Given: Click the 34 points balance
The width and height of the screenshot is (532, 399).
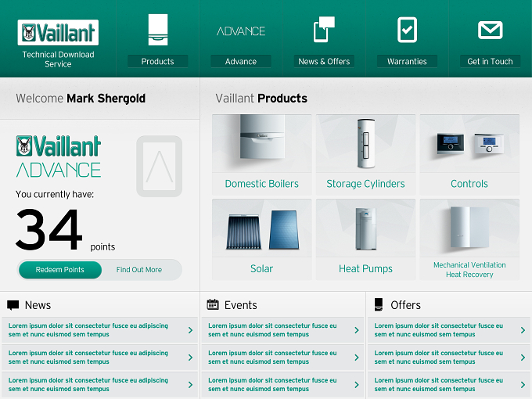Looking at the screenshot, I should (65, 230).
